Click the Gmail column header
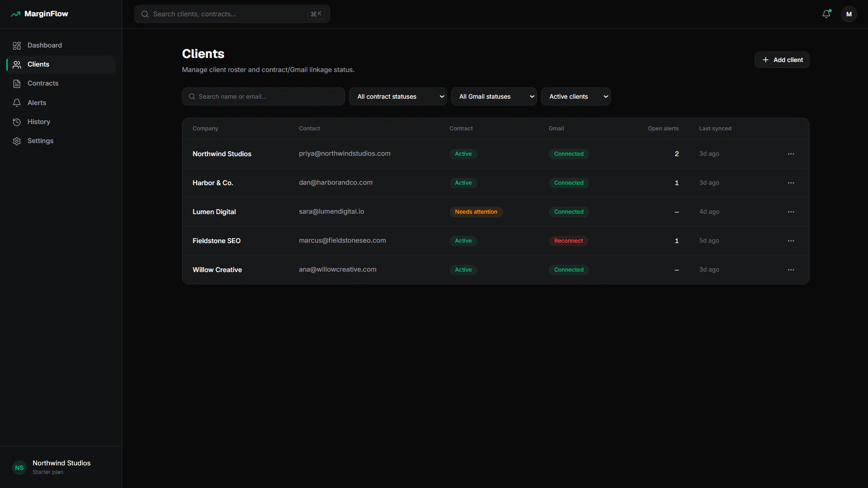This screenshot has width=868, height=488. (x=556, y=129)
